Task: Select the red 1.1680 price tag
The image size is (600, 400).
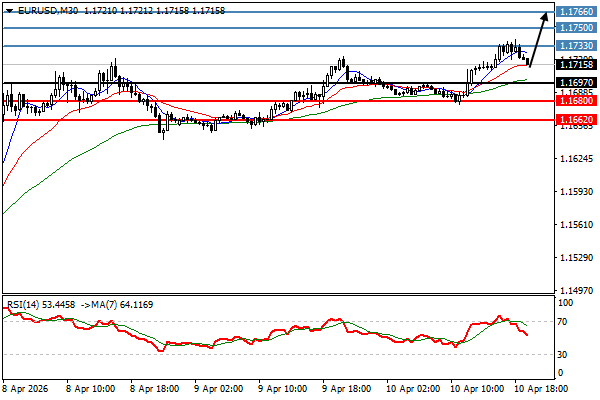Action: tap(577, 101)
